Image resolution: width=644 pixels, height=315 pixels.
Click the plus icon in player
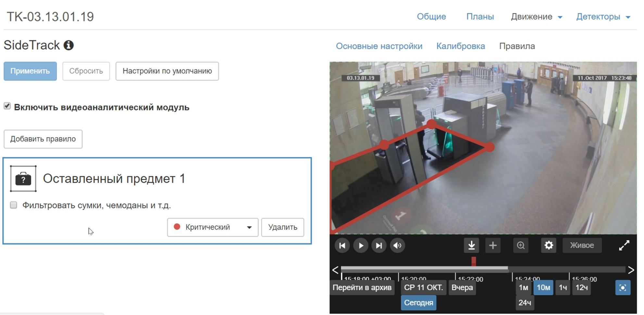[493, 246]
